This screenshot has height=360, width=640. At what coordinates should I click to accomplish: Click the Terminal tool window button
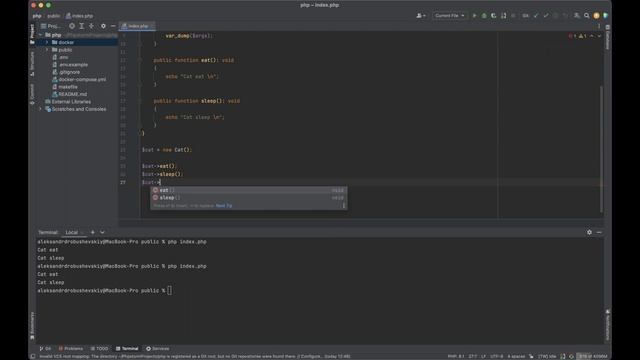point(127,349)
